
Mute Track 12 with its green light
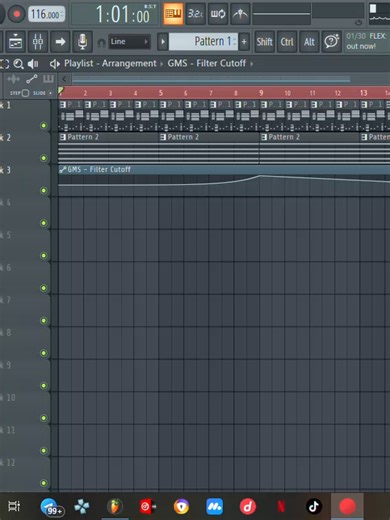click(44, 483)
